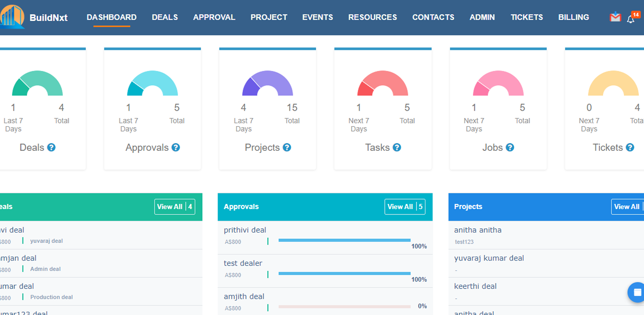Viewport: 644px width, 315px height.
Task: Click Projects Last 7 Days count 4
Action: pyautogui.click(x=243, y=108)
